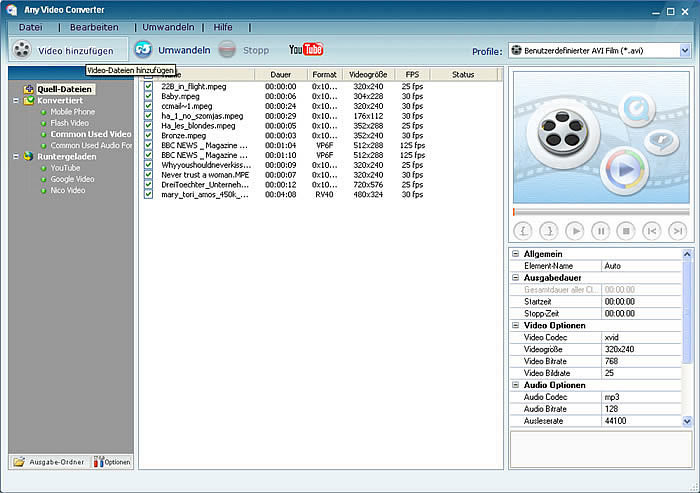Click the Ausgabe-Ordner folder icon

coord(19,462)
